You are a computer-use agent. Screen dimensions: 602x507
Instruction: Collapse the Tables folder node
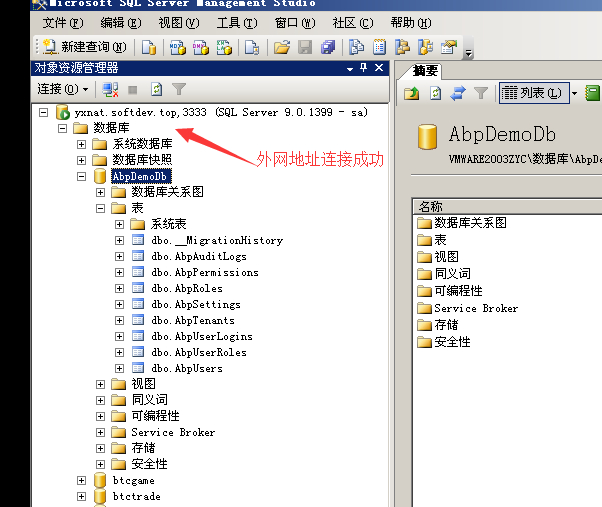[x=101, y=208]
